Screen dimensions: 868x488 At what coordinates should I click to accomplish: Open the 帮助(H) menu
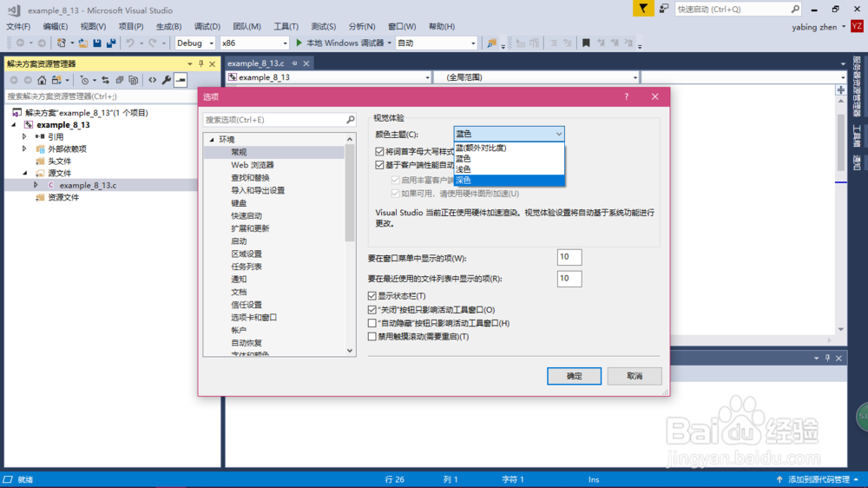click(442, 27)
